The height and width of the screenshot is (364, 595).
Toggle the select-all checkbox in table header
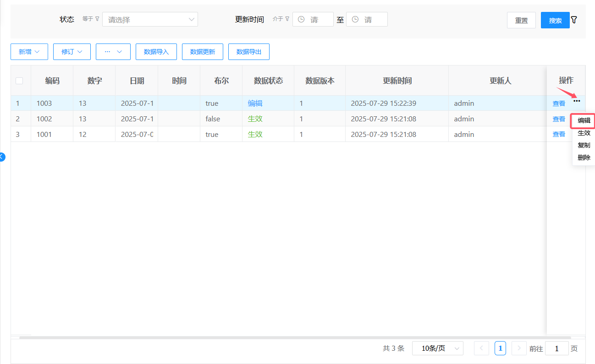pyautogui.click(x=19, y=81)
